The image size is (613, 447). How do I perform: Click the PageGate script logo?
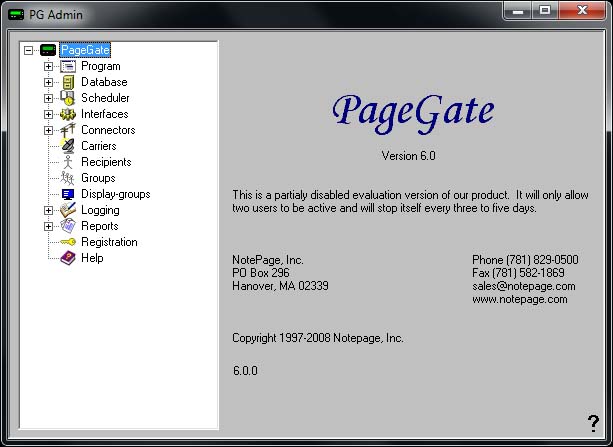413,113
